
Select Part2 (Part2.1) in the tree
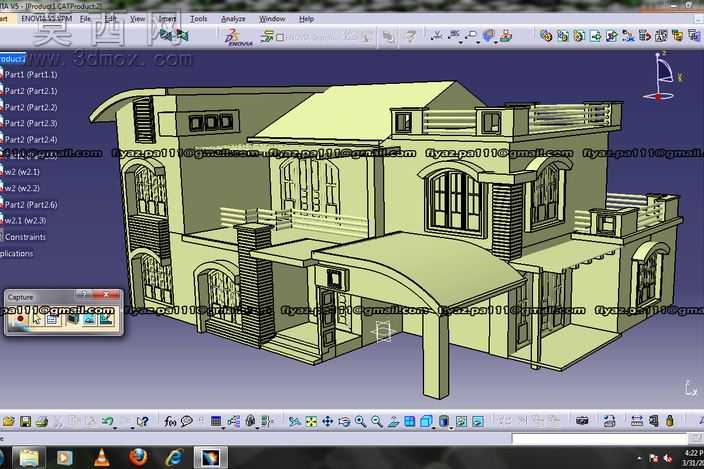(x=31, y=91)
